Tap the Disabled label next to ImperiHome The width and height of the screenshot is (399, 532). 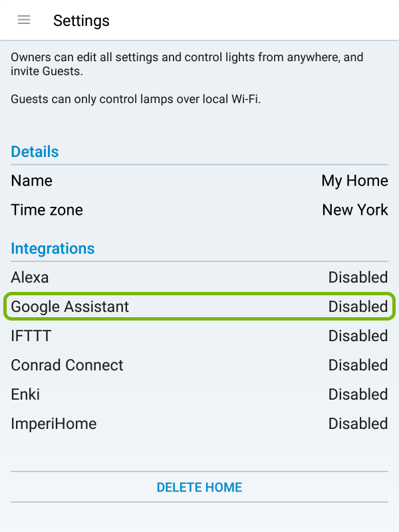click(x=358, y=424)
